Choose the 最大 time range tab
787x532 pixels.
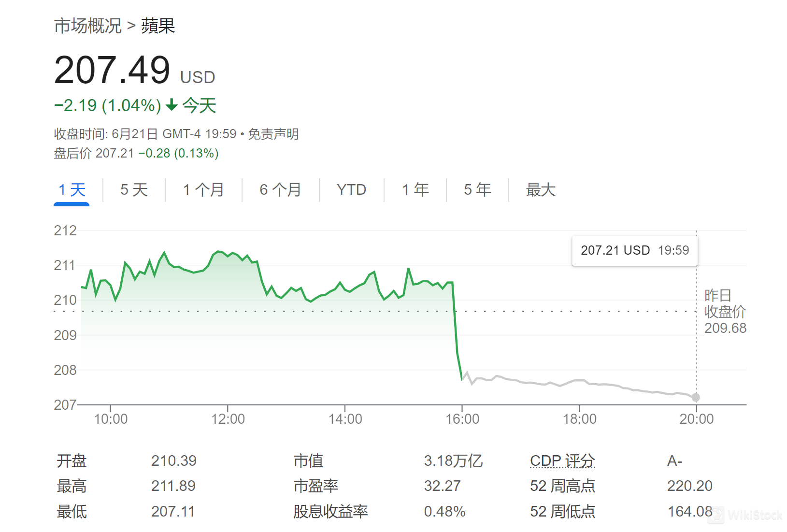[x=541, y=190]
